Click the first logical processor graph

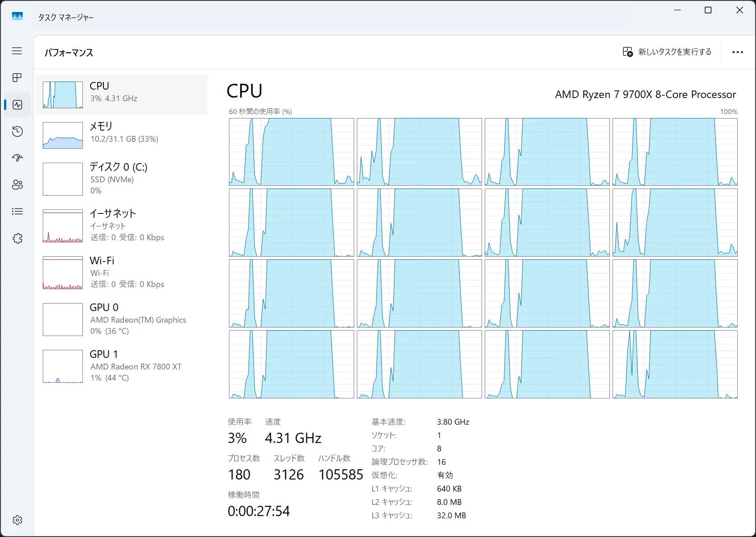[x=291, y=152]
